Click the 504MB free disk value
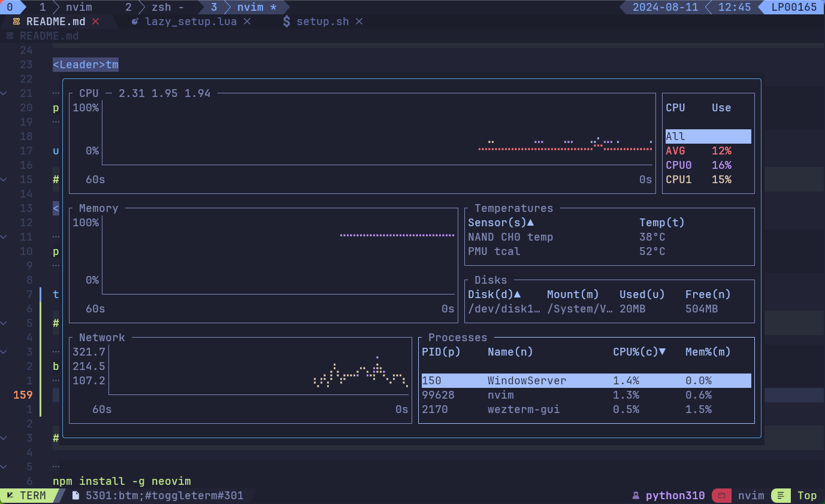 coord(702,309)
